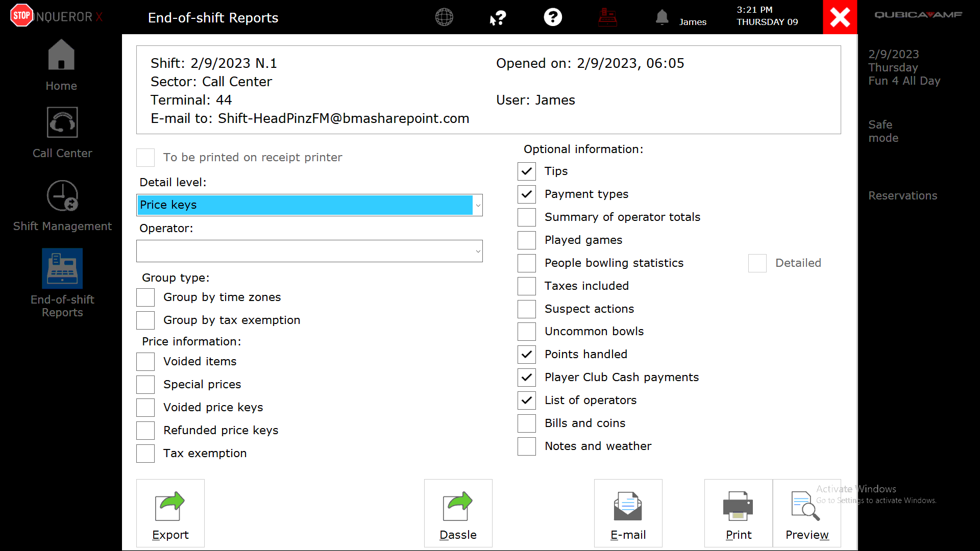
Task: Enable Tax exemption checkbox
Action: (x=145, y=454)
